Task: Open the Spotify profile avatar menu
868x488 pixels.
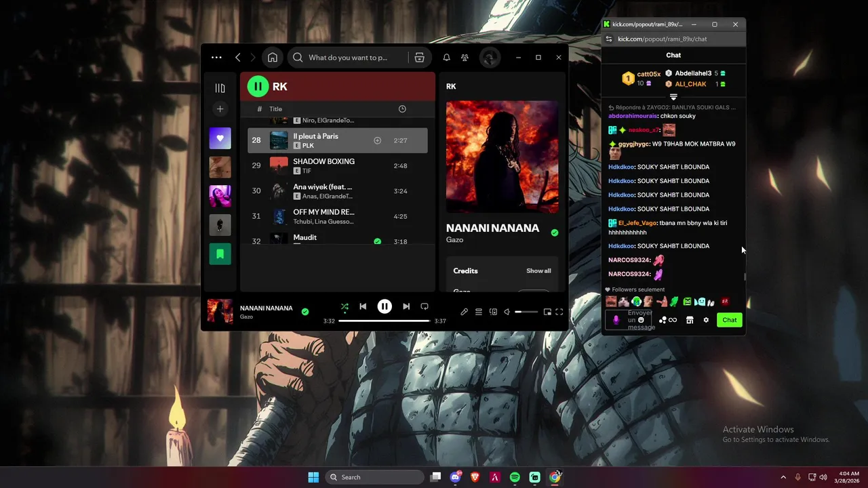Action: click(490, 58)
